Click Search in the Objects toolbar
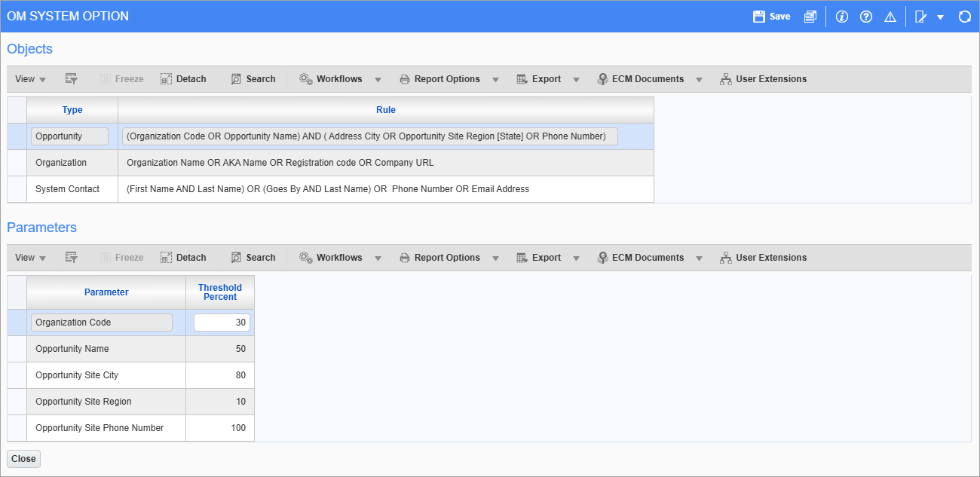Image resolution: width=980 pixels, height=477 pixels. pos(253,78)
